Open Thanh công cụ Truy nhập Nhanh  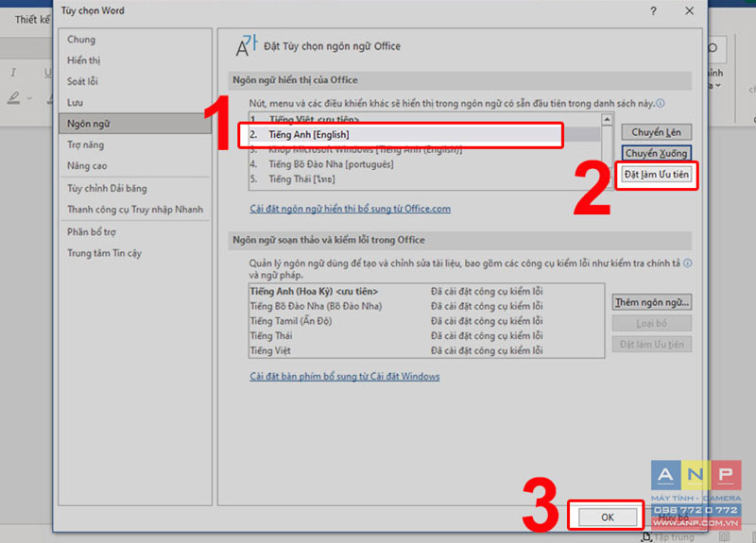135,210
